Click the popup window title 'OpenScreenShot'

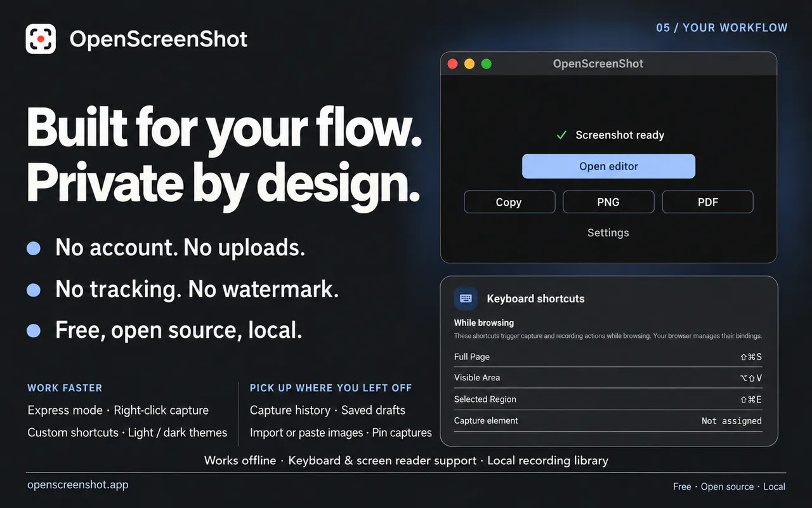click(x=598, y=63)
